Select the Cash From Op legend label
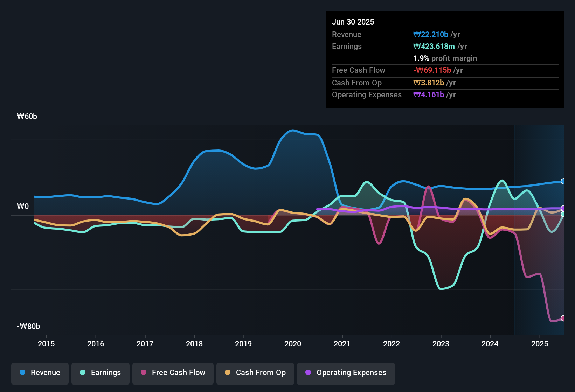The image size is (575, 392). click(x=261, y=372)
